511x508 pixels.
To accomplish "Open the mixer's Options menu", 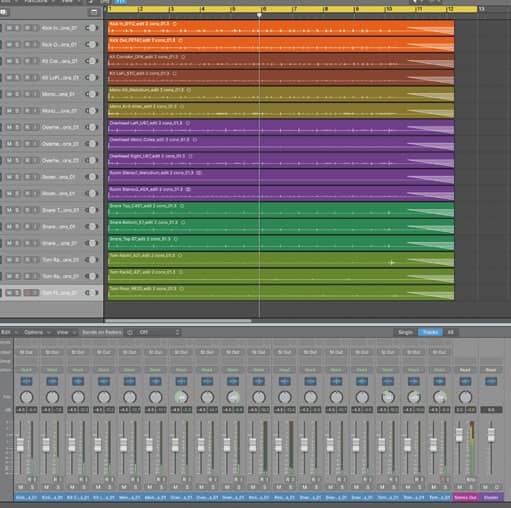I will pyautogui.click(x=37, y=332).
